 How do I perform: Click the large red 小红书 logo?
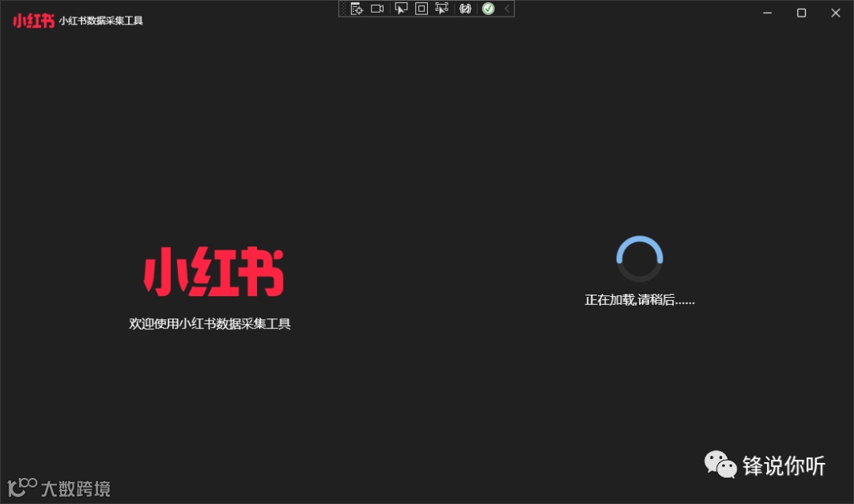[213, 272]
